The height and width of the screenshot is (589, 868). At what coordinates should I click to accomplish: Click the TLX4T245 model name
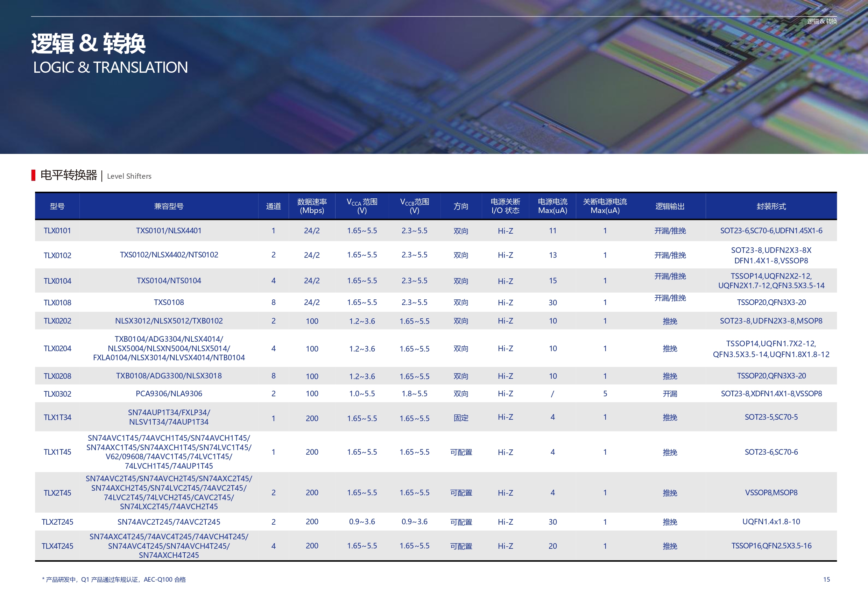pos(57,546)
